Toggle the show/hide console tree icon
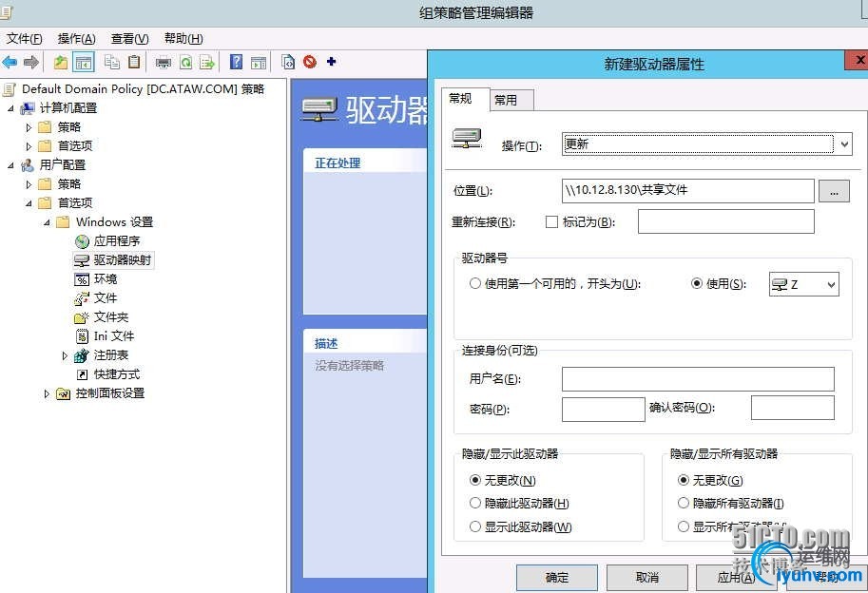Image resolution: width=868 pixels, height=593 pixels. (x=84, y=62)
